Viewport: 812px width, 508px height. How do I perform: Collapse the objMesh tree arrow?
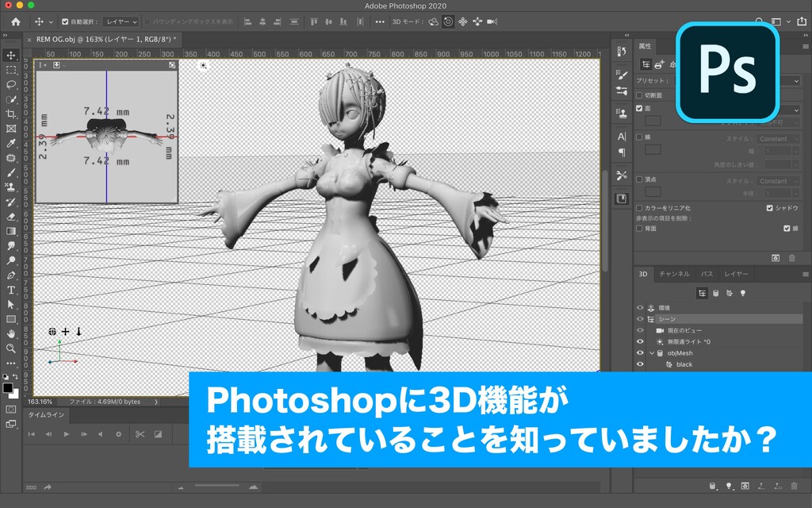tap(652, 353)
